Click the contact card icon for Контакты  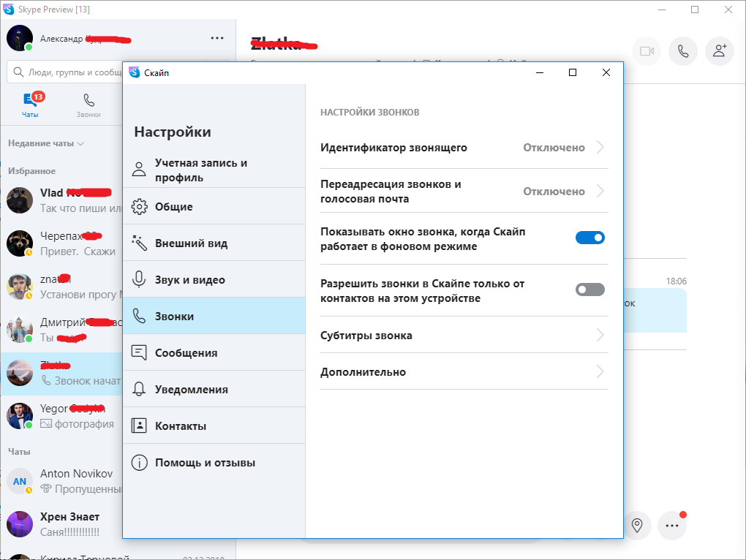pyautogui.click(x=139, y=425)
